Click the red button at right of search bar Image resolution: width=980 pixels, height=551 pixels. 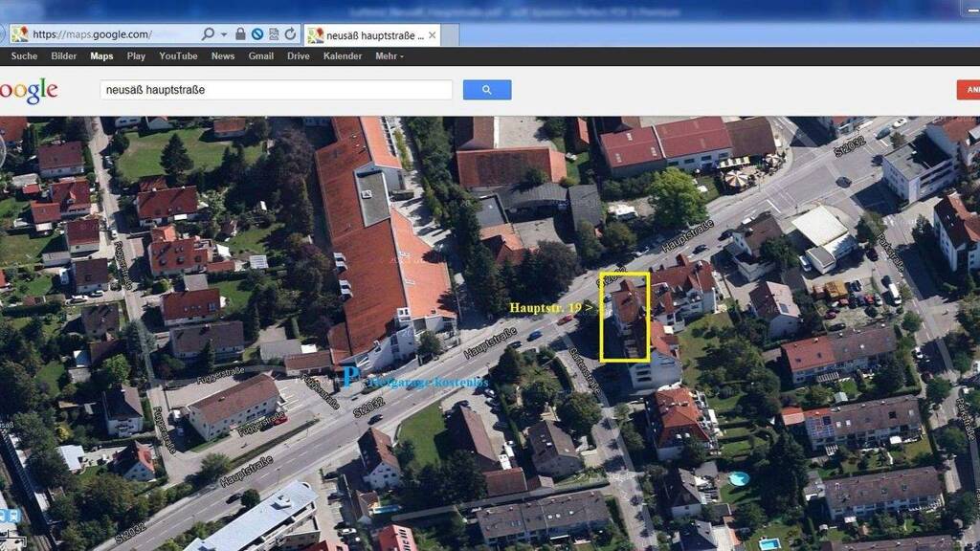pyautogui.click(x=968, y=90)
